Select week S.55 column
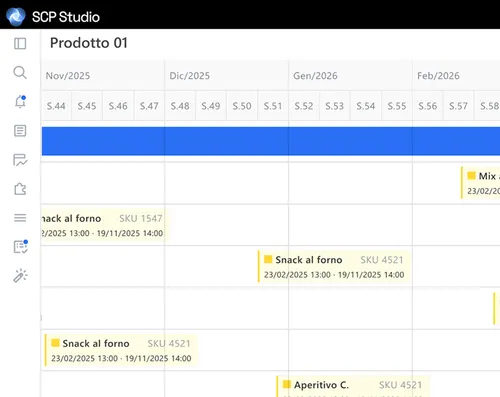Image resolution: width=500 pixels, height=397 pixels. (x=397, y=106)
